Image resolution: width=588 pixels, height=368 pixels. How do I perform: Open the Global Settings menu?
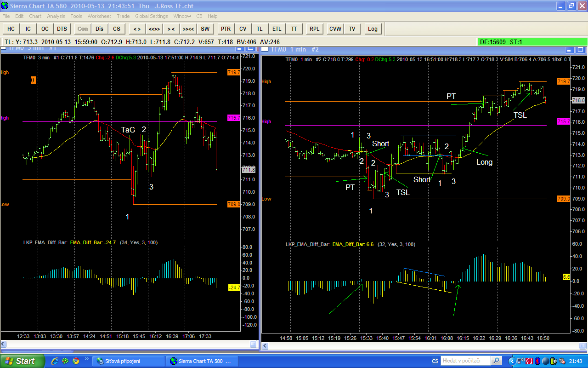[x=151, y=16]
